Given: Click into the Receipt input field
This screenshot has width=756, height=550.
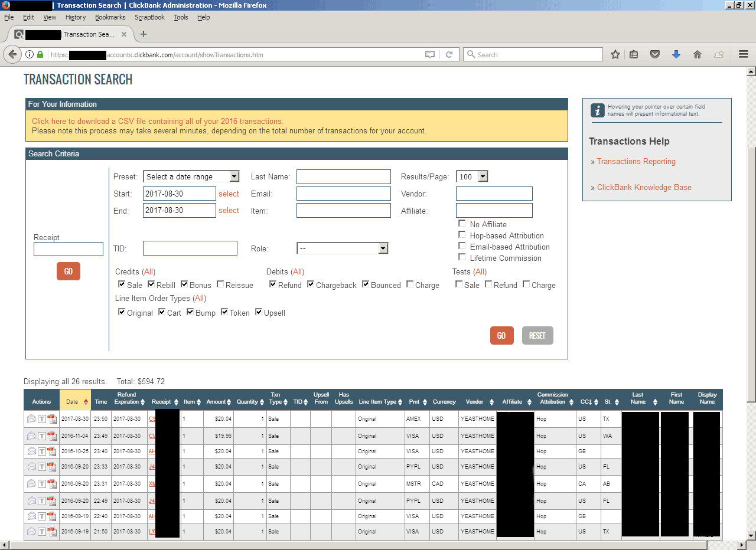Looking at the screenshot, I should (69, 249).
